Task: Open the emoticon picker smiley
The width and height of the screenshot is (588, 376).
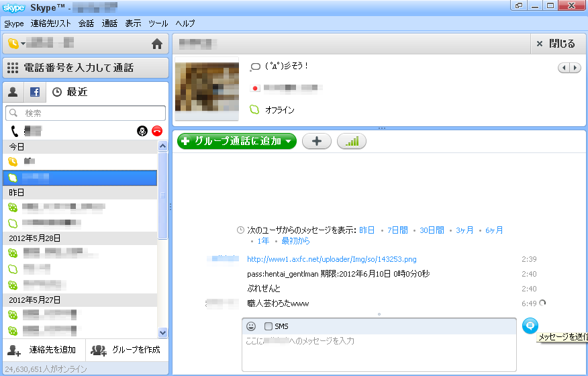Action: tap(251, 326)
